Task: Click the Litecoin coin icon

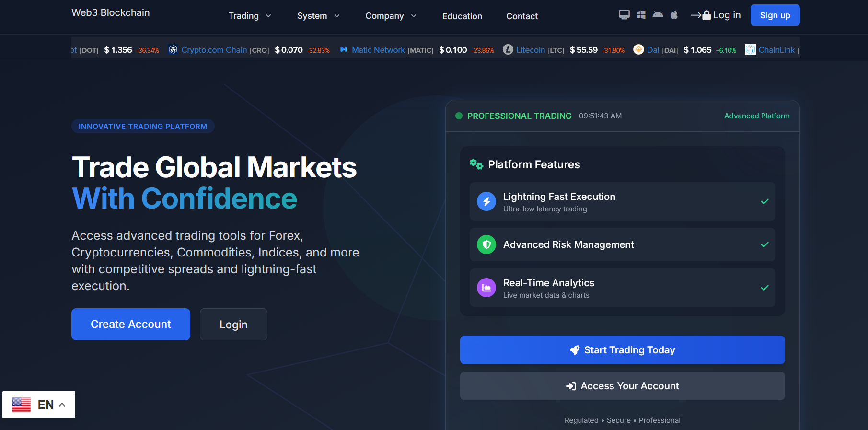Action: point(508,49)
